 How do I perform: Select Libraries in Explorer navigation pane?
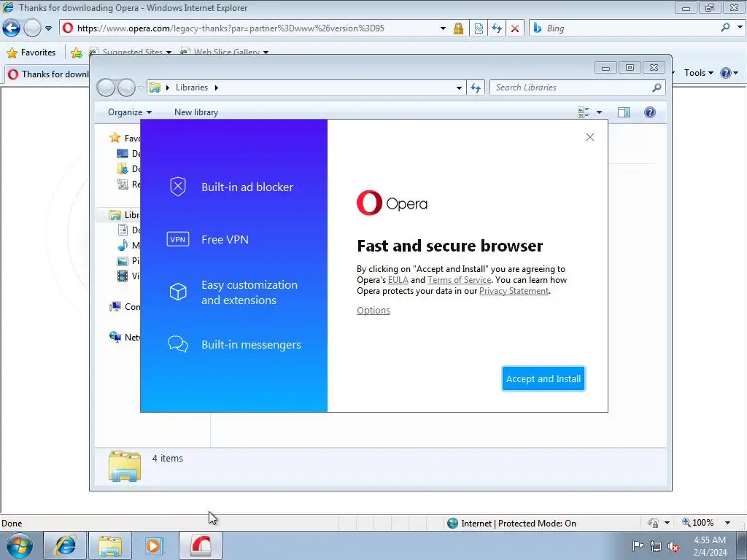pos(125,215)
